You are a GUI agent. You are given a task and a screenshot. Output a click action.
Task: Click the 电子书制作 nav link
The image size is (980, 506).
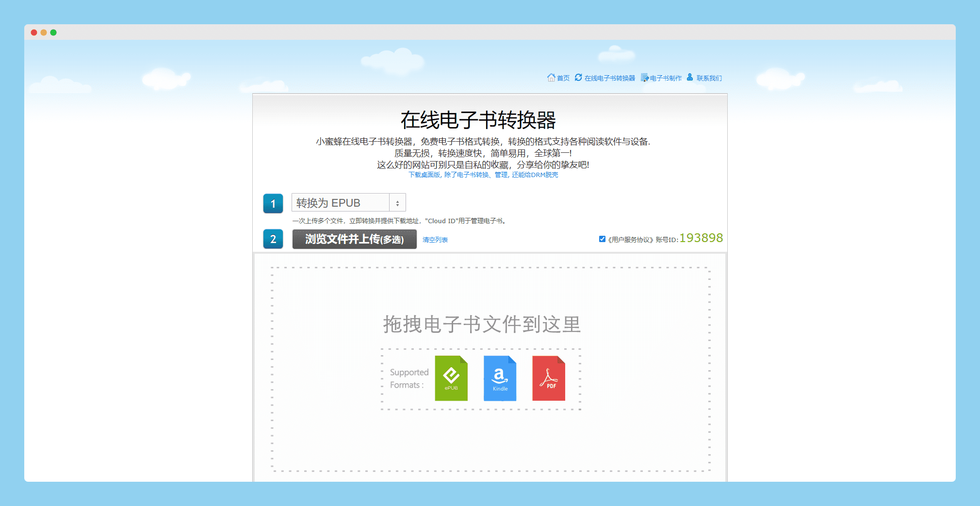pyautogui.click(x=665, y=78)
